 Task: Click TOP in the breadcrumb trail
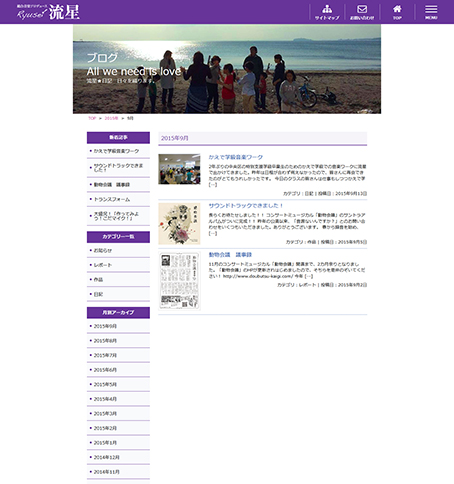click(92, 118)
